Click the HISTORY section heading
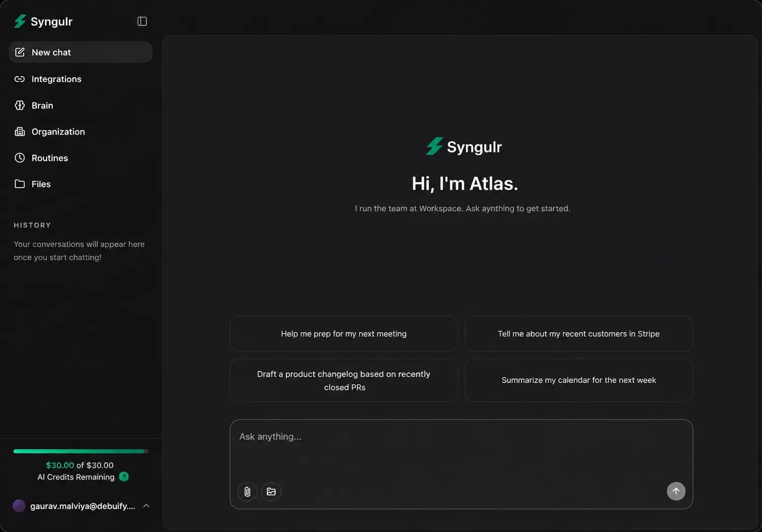The width and height of the screenshot is (762, 532). 32,225
